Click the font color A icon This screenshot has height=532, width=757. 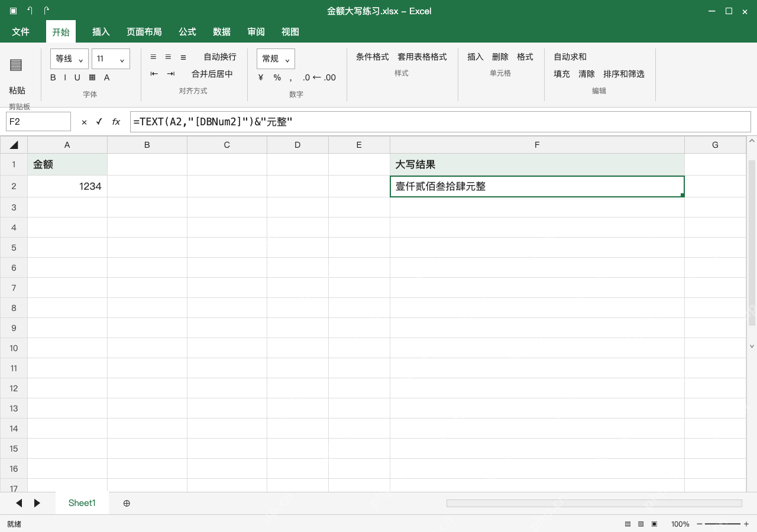point(107,77)
